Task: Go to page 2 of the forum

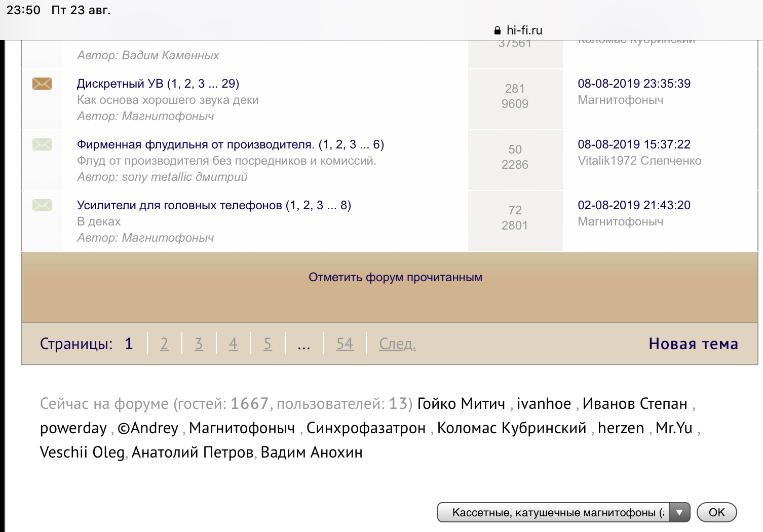Action: pos(164,344)
